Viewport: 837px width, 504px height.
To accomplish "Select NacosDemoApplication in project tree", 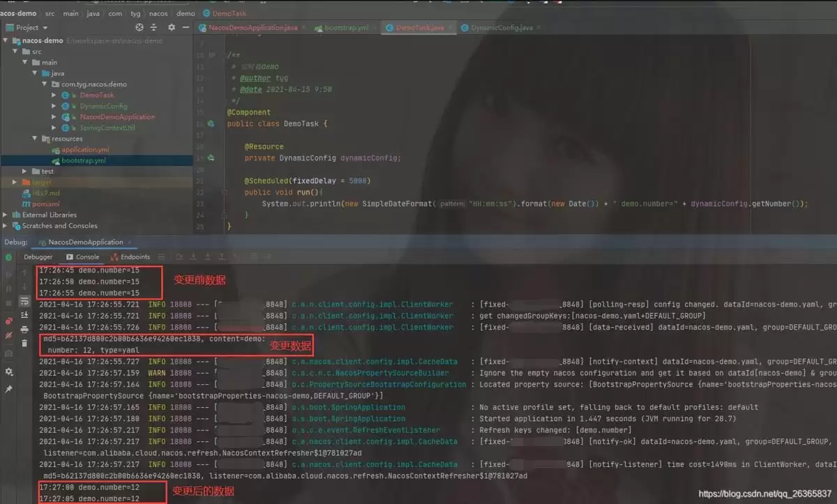I will [117, 117].
